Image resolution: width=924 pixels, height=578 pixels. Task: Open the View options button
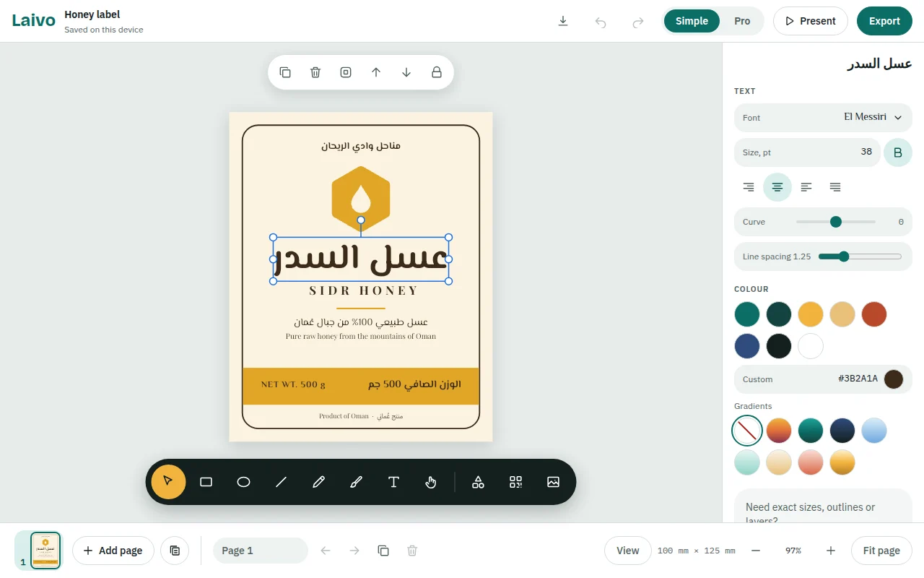[627, 551]
